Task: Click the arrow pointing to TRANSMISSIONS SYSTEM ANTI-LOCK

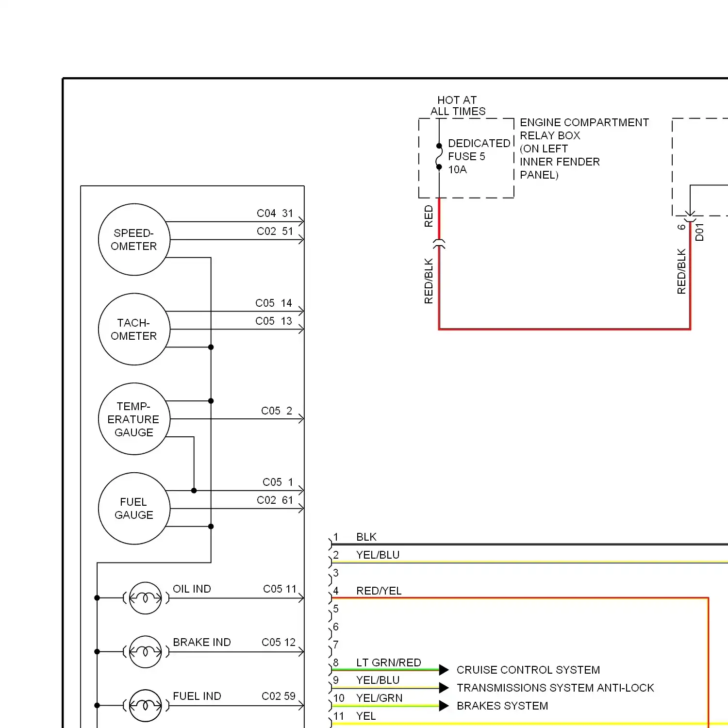Action: 444,688
